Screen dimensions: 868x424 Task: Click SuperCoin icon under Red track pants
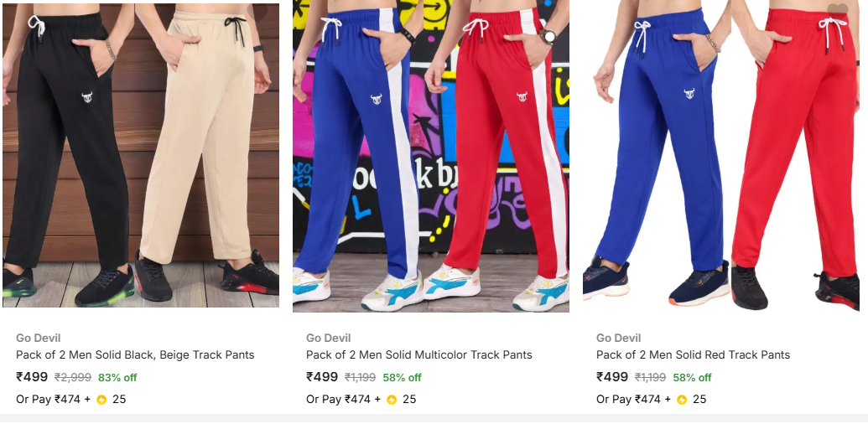pyautogui.click(x=682, y=400)
